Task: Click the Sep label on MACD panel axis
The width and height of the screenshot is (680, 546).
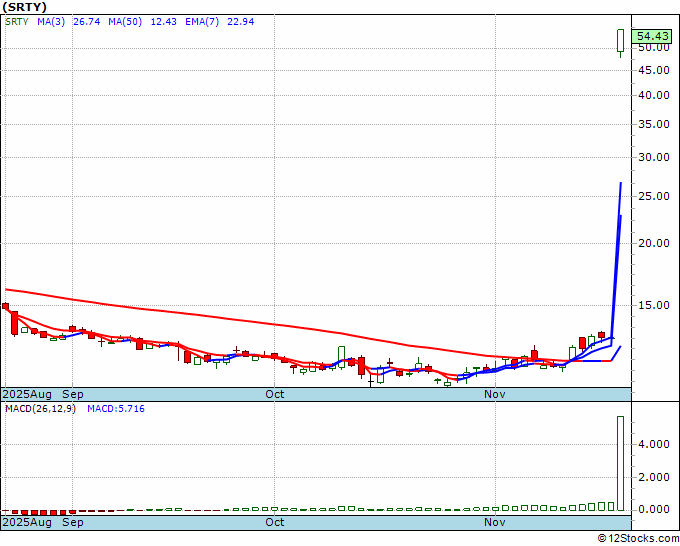Action: 72,522
